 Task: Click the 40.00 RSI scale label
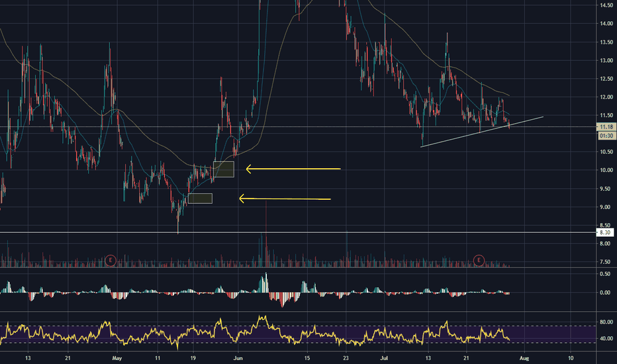606,338
